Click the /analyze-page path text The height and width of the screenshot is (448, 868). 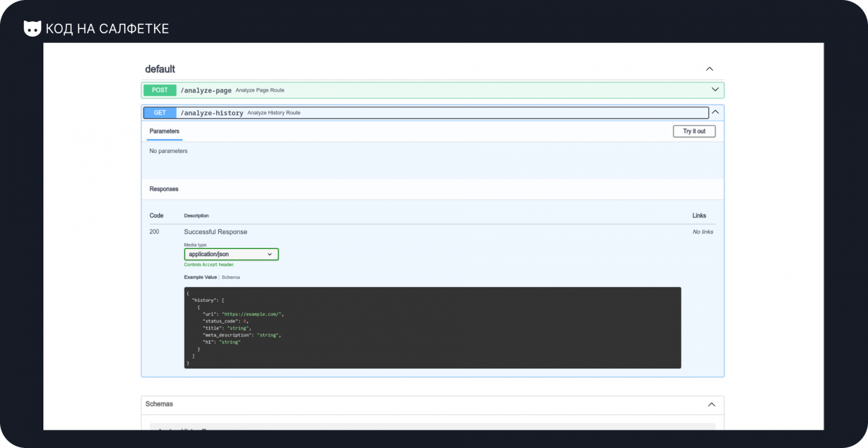point(206,91)
